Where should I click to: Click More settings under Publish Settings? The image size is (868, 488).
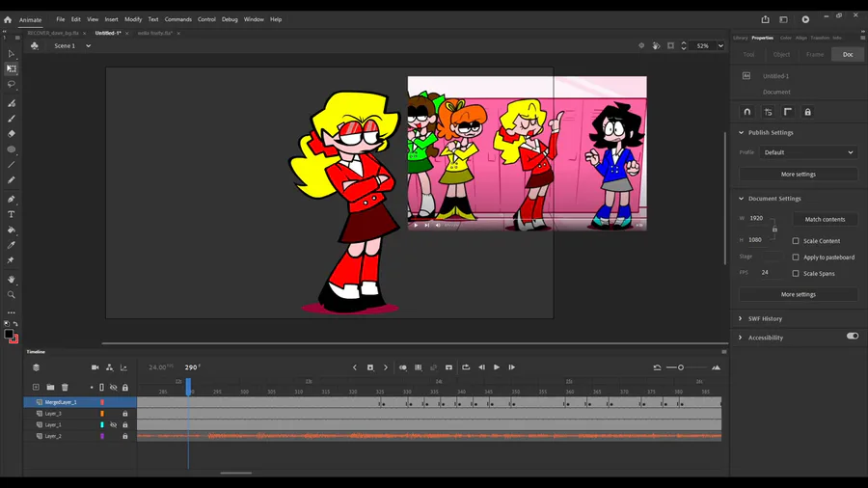pyautogui.click(x=799, y=175)
